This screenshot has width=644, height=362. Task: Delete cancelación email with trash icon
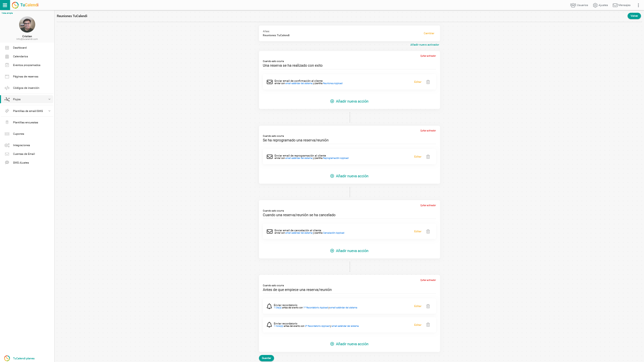click(x=428, y=231)
